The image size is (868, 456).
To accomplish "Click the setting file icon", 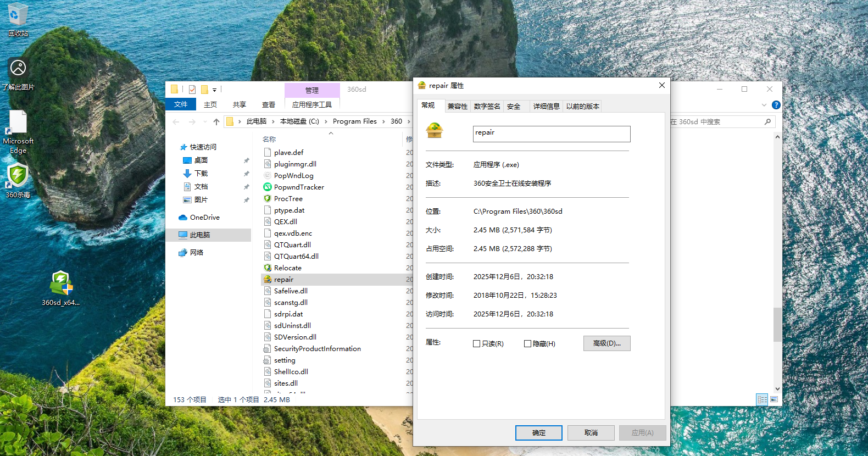I will (x=268, y=360).
